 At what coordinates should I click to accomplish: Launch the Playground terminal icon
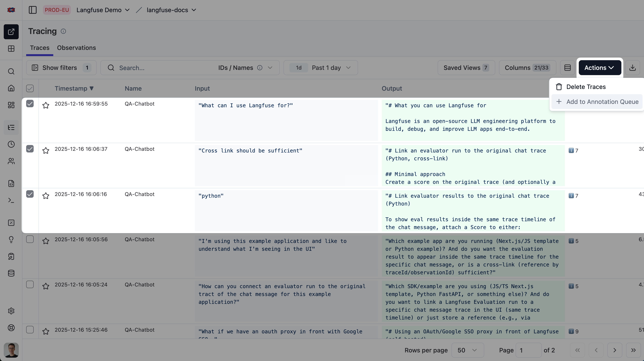(11, 200)
